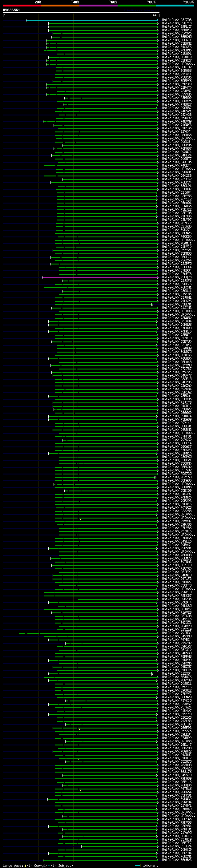Click the UniRef100_A4BVM9 label
This screenshot has height=868, width=197.
pos(177,121)
